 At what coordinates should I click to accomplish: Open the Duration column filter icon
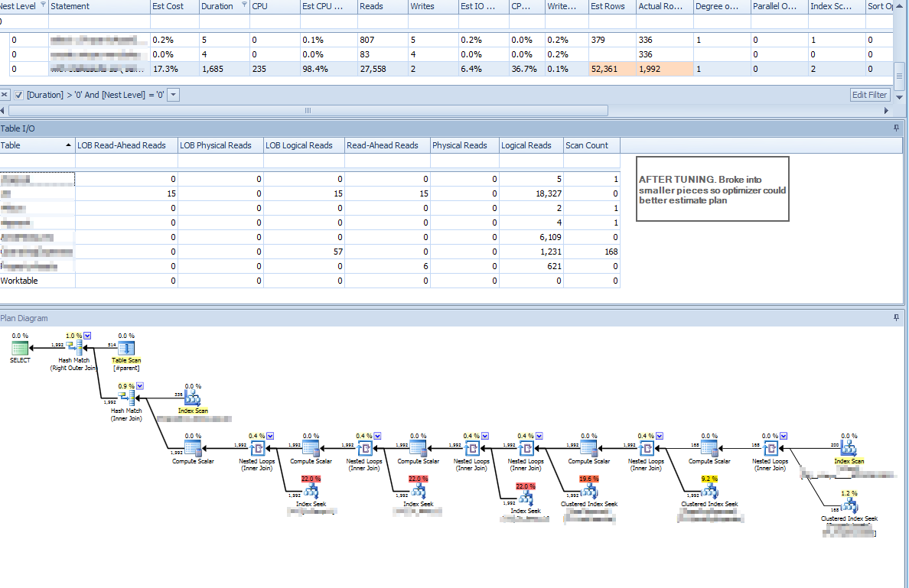(x=244, y=5)
